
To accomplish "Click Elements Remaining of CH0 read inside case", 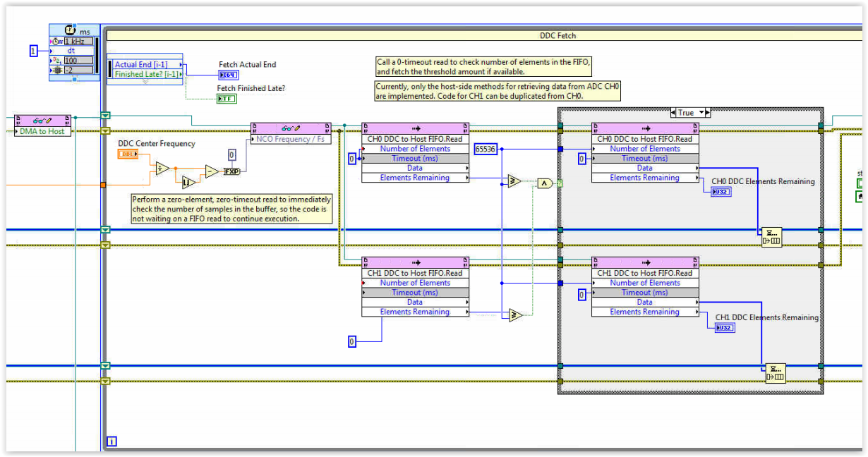I will coord(645,178).
